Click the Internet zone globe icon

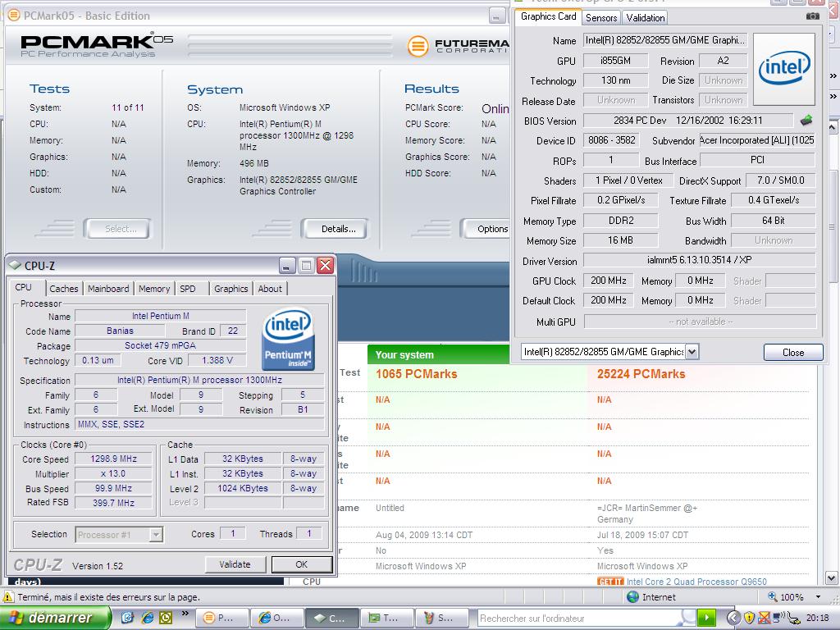pyautogui.click(x=632, y=597)
